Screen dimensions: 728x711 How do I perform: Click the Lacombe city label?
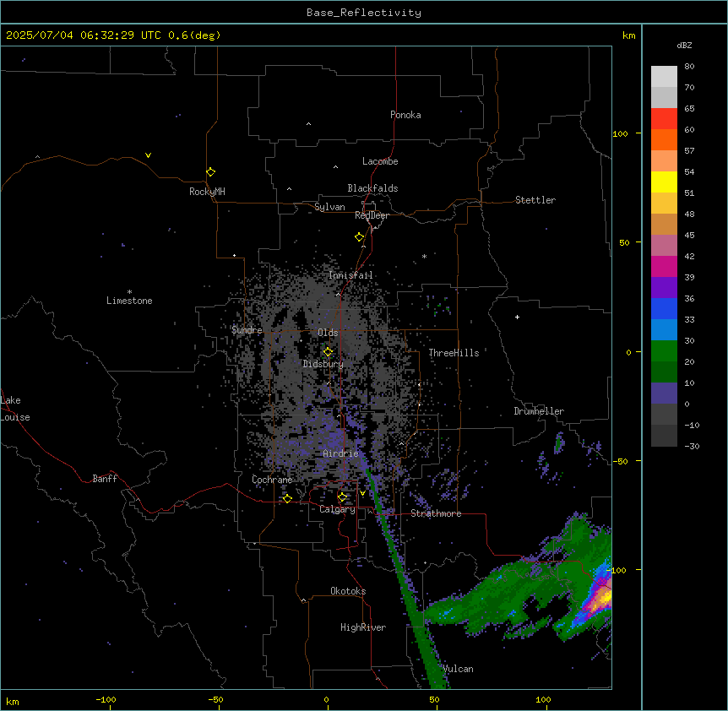[380, 161]
